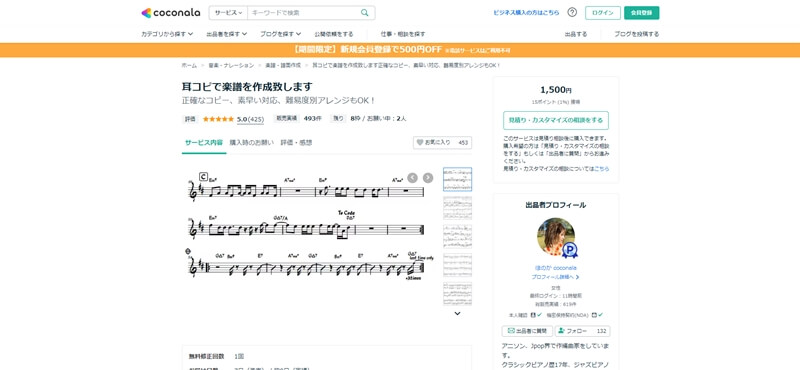Click 出品者プロフィール heading
Viewport: 800px width, 370px height.
556,205
